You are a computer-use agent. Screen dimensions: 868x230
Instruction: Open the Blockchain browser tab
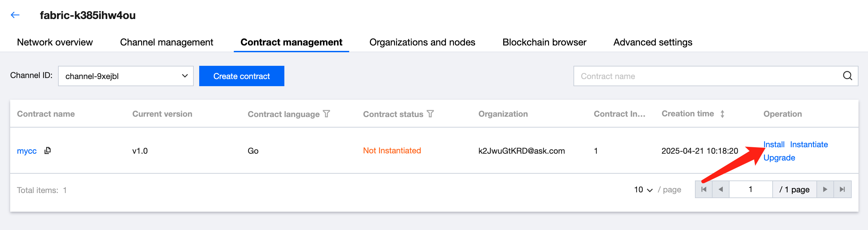pos(544,42)
